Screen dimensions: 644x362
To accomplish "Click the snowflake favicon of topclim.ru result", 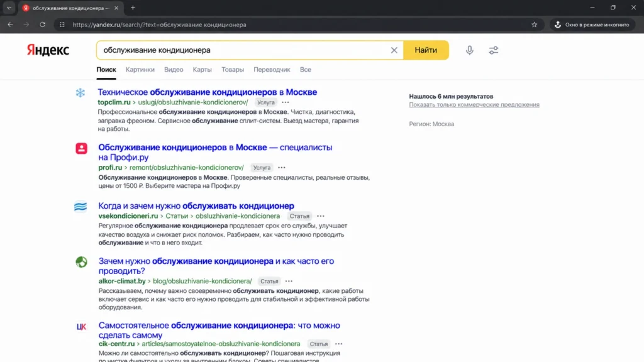I will click(x=80, y=93).
